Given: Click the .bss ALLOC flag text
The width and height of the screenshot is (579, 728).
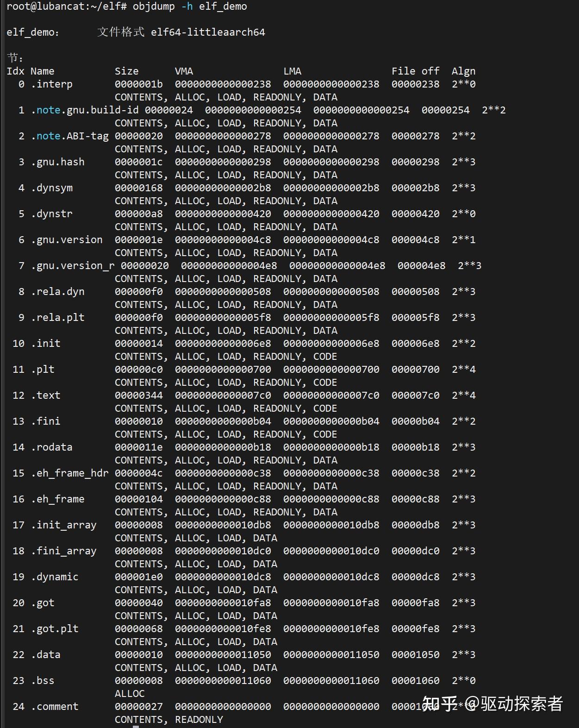Looking at the screenshot, I should pyautogui.click(x=130, y=694).
